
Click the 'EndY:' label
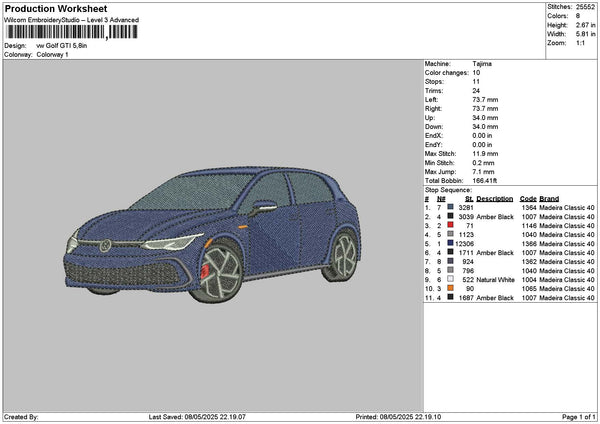[434, 145]
